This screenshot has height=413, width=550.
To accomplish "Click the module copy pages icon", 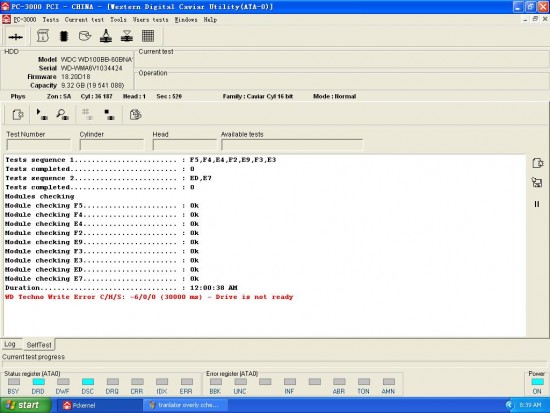I will 135,114.
